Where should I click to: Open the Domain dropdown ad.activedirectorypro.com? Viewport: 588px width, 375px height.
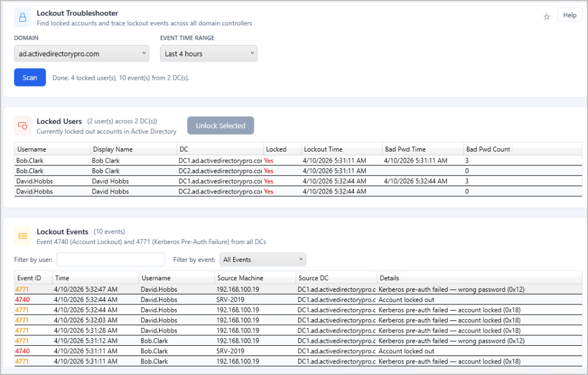pos(82,53)
